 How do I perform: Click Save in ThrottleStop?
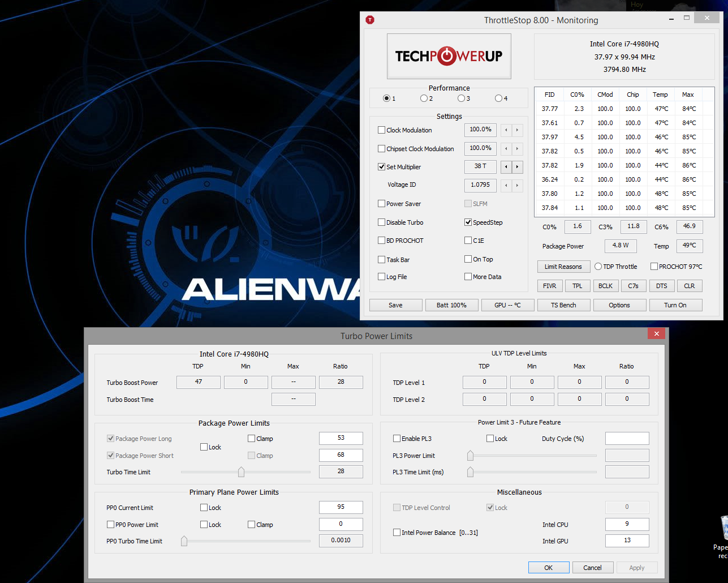(x=395, y=305)
